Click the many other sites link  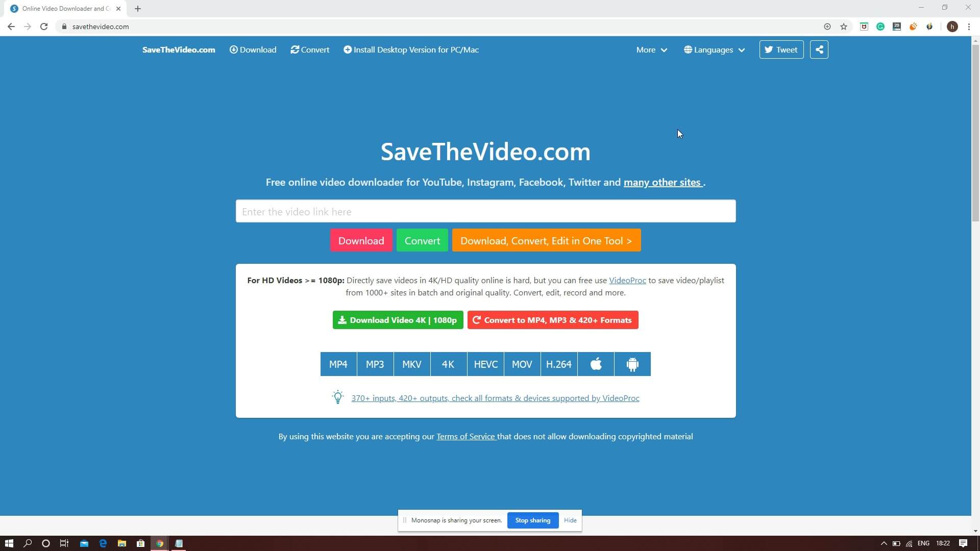coord(663,182)
